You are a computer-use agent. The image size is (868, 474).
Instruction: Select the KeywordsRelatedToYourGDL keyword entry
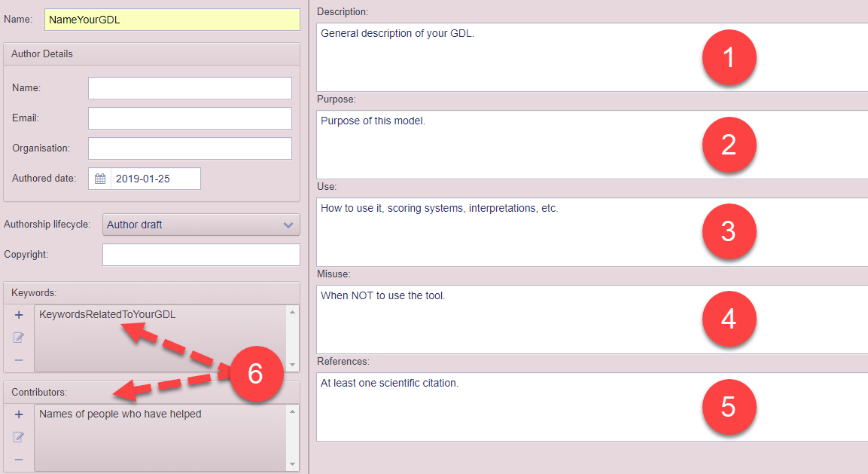click(x=107, y=314)
